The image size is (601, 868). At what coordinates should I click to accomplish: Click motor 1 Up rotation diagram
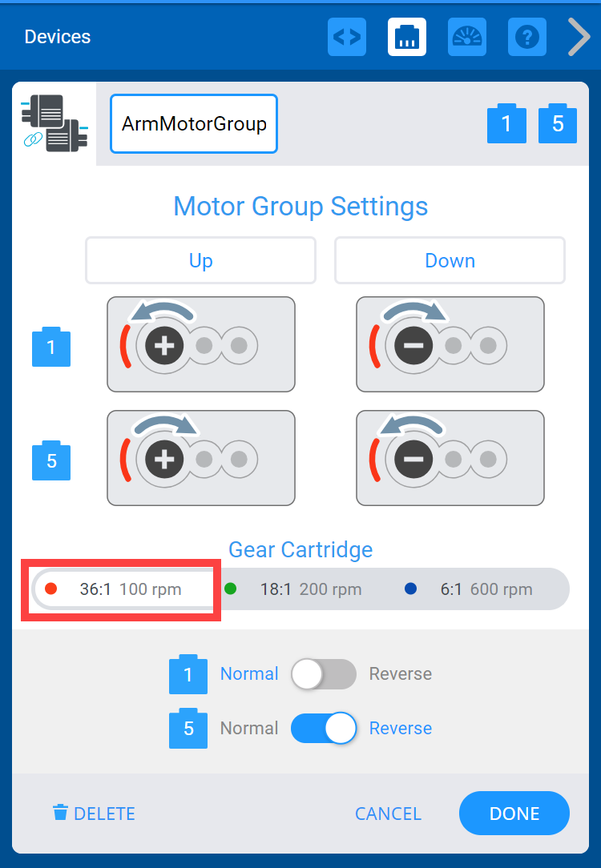pyautogui.click(x=200, y=345)
